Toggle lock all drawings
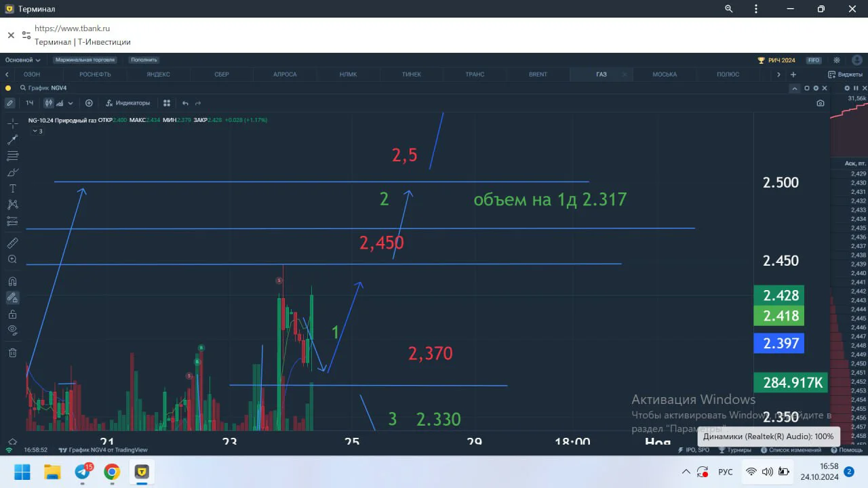 click(12, 314)
